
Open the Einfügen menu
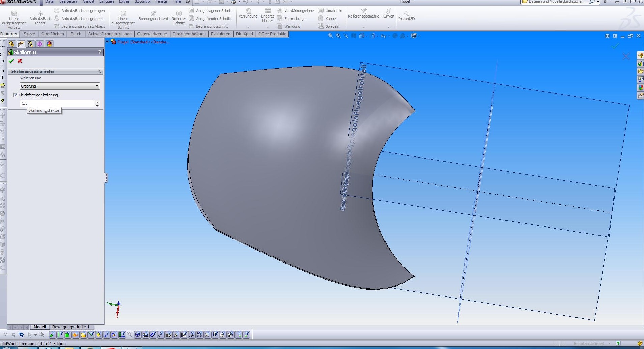(x=106, y=2)
